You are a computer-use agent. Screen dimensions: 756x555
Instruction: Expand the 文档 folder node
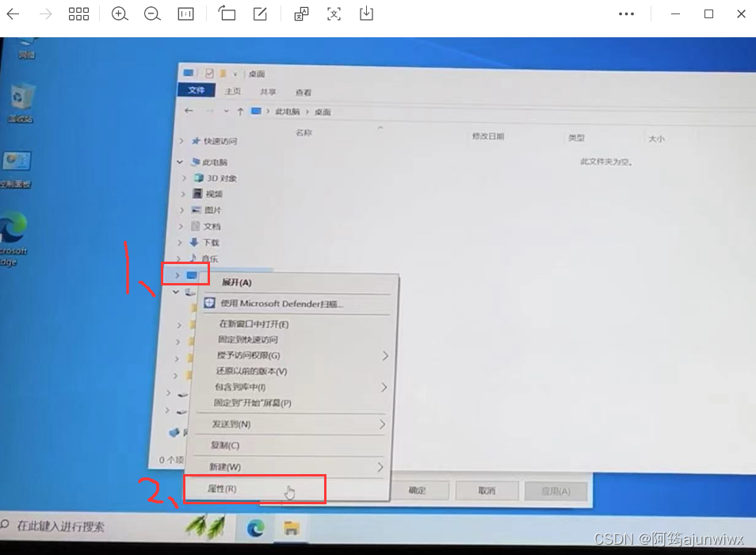181,226
